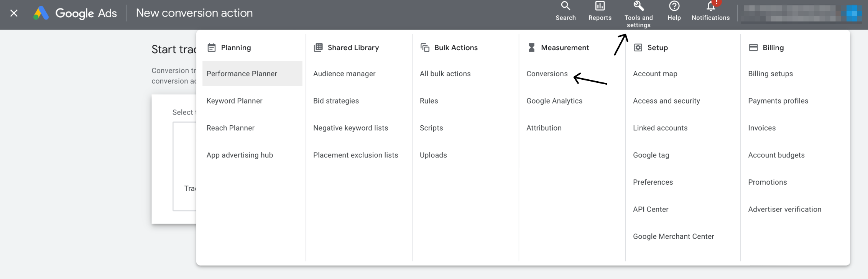
Task: Open Linked accounts in Setup
Action: pyautogui.click(x=660, y=128)
